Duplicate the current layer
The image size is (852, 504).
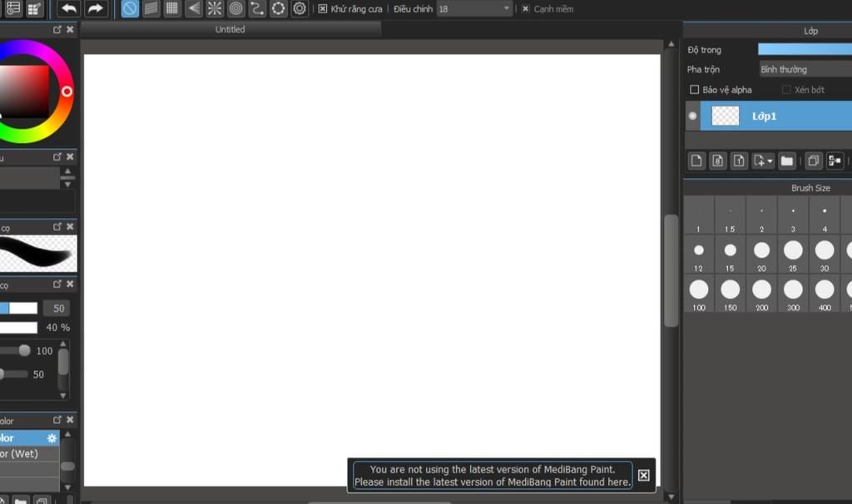pos(814,161)
